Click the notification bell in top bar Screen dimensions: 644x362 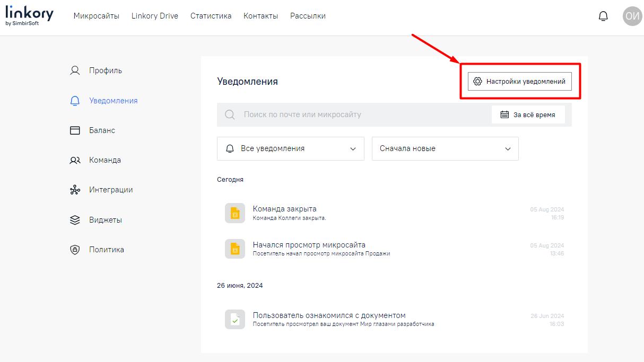coord(603,15)
